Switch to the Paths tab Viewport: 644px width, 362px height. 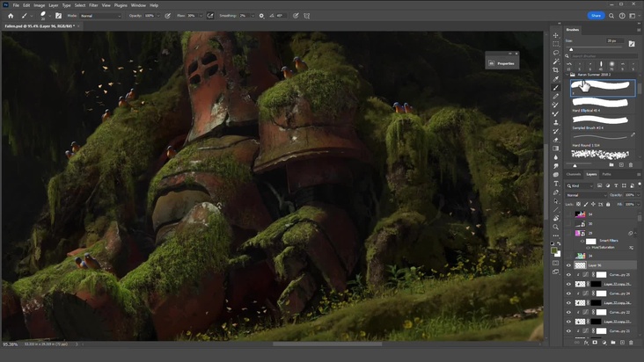pyautogui.click(x=607, y=174)
